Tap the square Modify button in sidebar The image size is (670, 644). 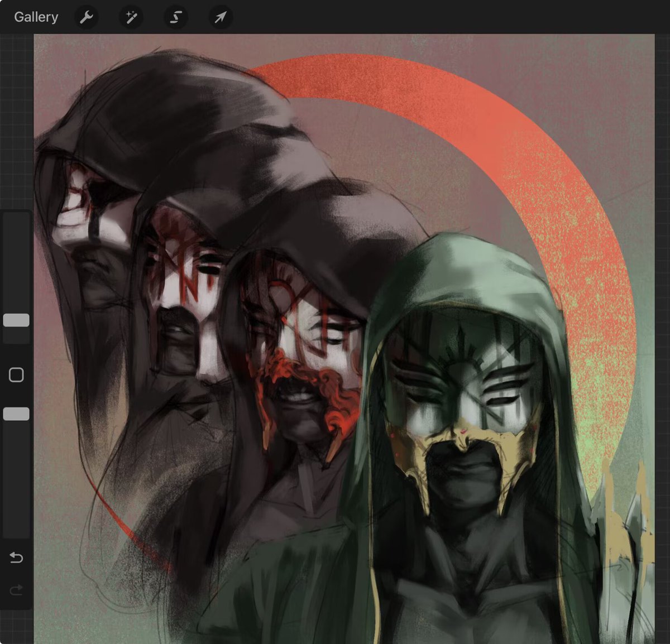pos(16,374)
